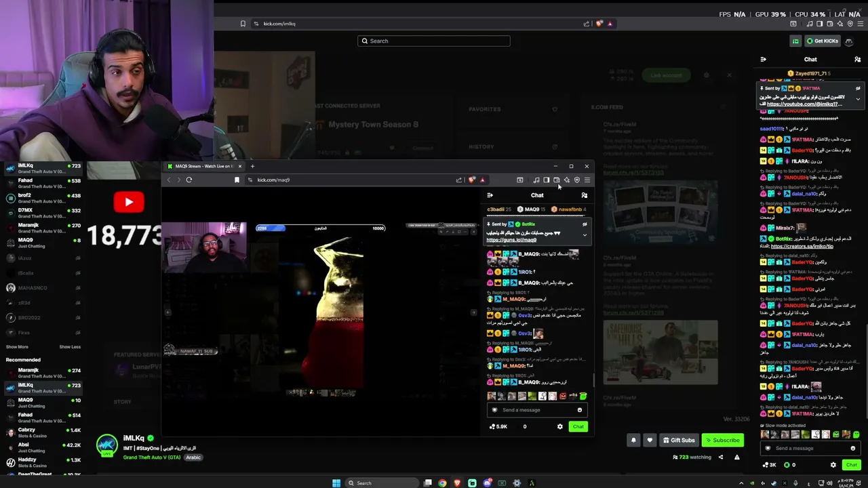Viewport: 868px width, 488px height.
Task: Open Cabrzy Slots & Casino channel
Action: tap(42, 432)
